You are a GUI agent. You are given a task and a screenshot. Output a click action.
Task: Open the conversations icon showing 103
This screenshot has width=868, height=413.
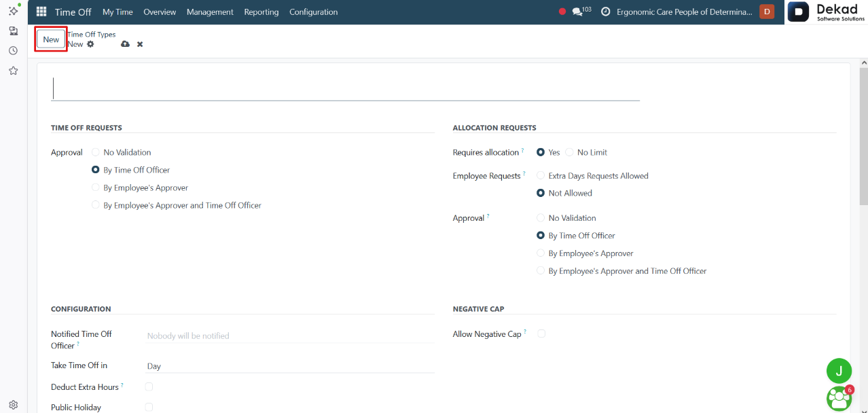[581, 12]
